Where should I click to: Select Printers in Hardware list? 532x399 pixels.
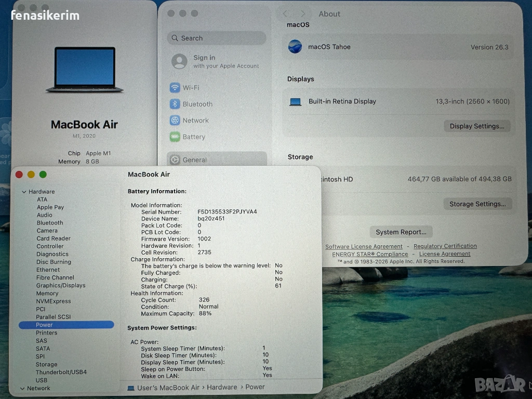tap(46, 333)
